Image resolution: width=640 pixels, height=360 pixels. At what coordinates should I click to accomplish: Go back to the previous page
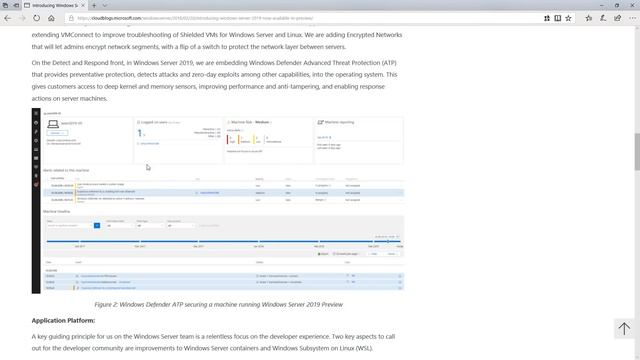click(x=7, y=18)
